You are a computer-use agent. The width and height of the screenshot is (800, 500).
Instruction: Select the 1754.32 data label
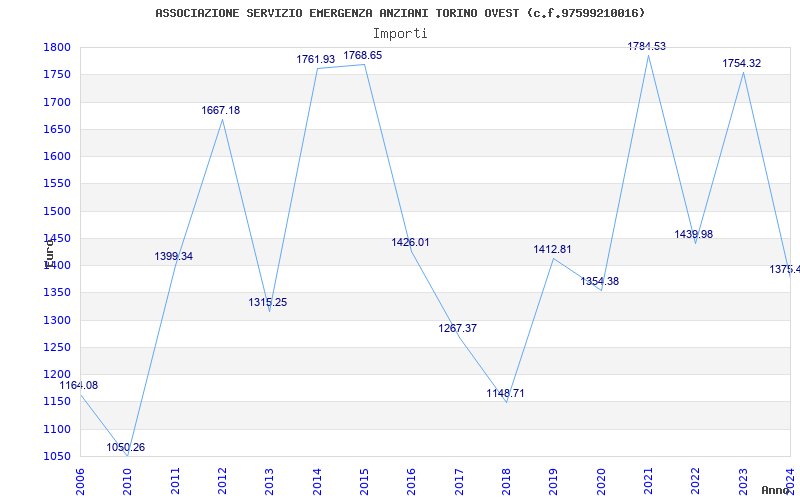741,63
